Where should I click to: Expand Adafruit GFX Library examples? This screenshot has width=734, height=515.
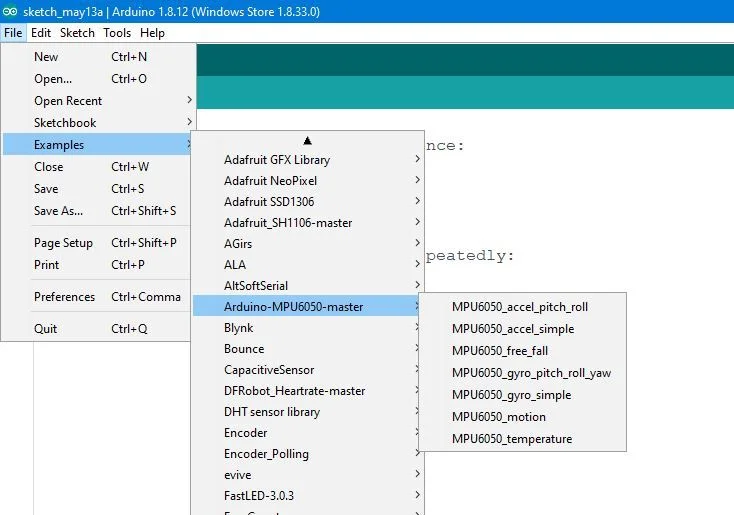click(x=308, y=160)
